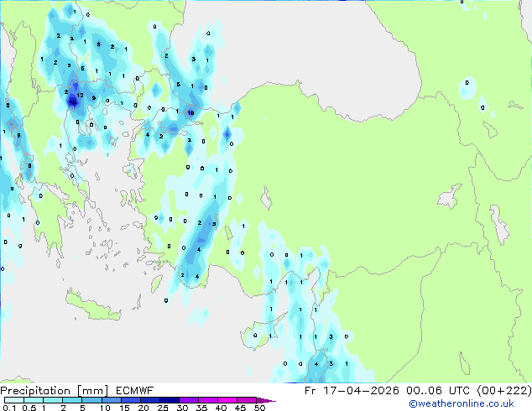Select the 'Precipitation [mm]' title text
This screenshot has width=532, height=411.
55,391
